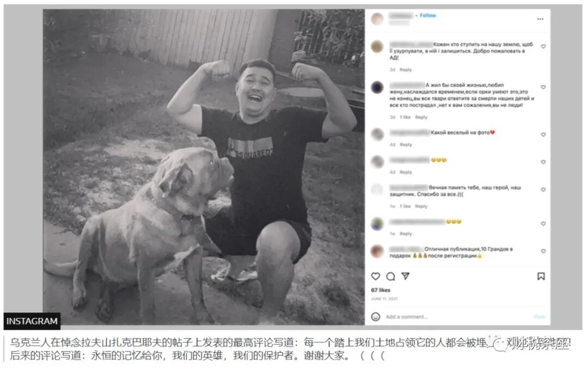Like the 'Добро пожаловать в АД' comment
Image resolution: width=588 pixels, height=369 pixels.
tap(543, 46)
